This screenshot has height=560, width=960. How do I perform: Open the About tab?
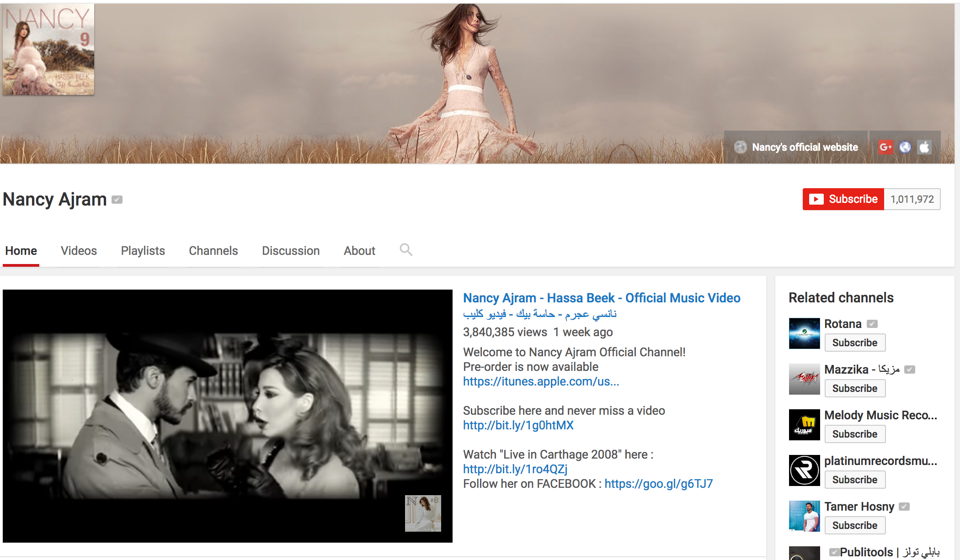pyautogui.click(x=359, y=251)
